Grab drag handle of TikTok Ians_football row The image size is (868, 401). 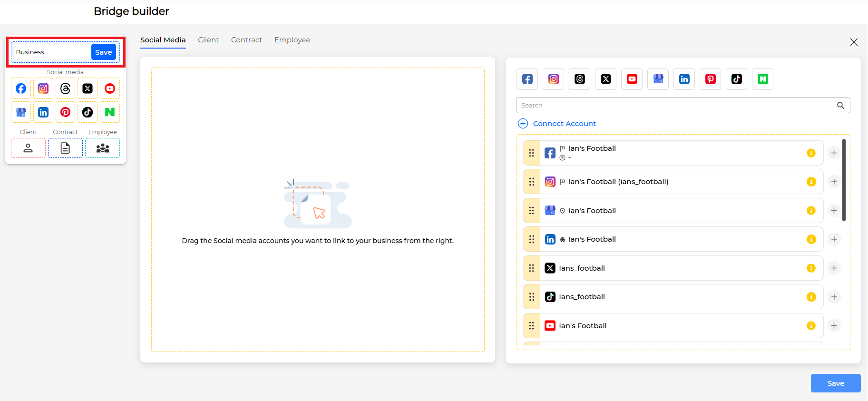[x=532, y=297]
